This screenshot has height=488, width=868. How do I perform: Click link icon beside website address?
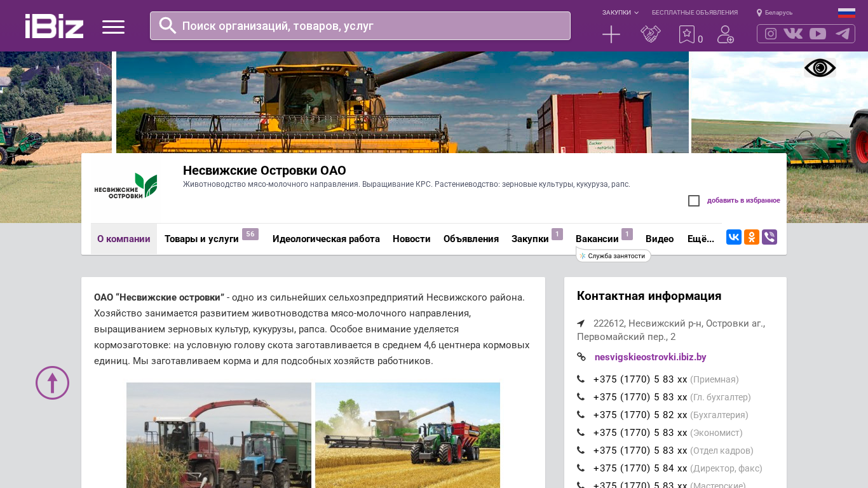[x=581, y=357]
